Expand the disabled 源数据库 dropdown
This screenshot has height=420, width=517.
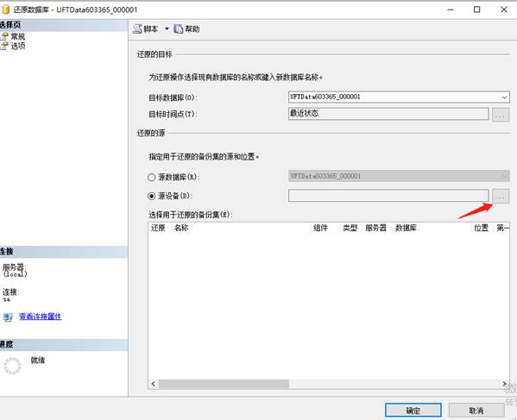tap(504, 176)
